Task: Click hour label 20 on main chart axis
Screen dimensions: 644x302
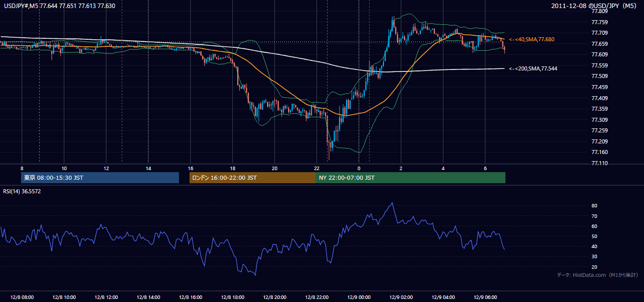Action: click(275, 168)
